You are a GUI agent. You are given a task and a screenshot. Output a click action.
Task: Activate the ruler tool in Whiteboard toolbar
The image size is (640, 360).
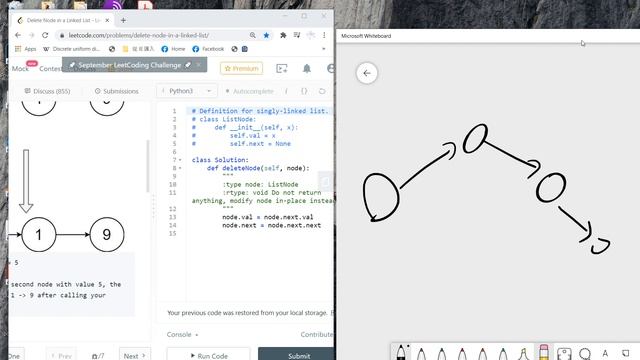(564, 353)
